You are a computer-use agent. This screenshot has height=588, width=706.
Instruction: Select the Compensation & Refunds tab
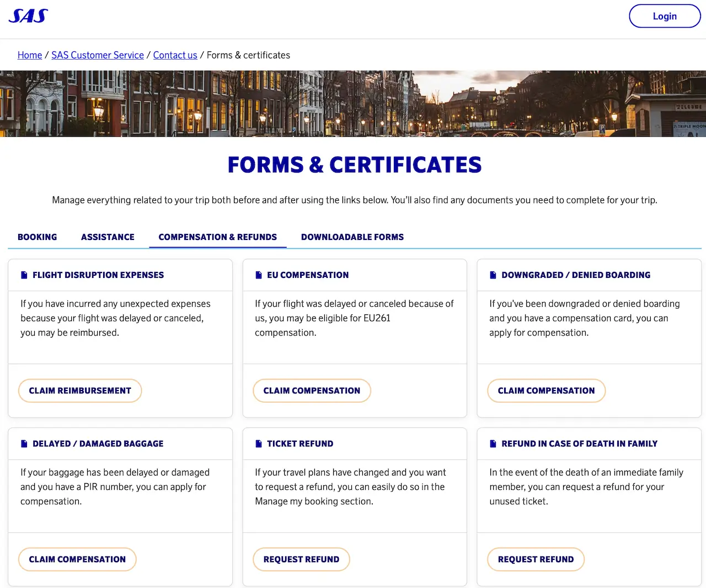pyautogui.click(x=218, y=237)
